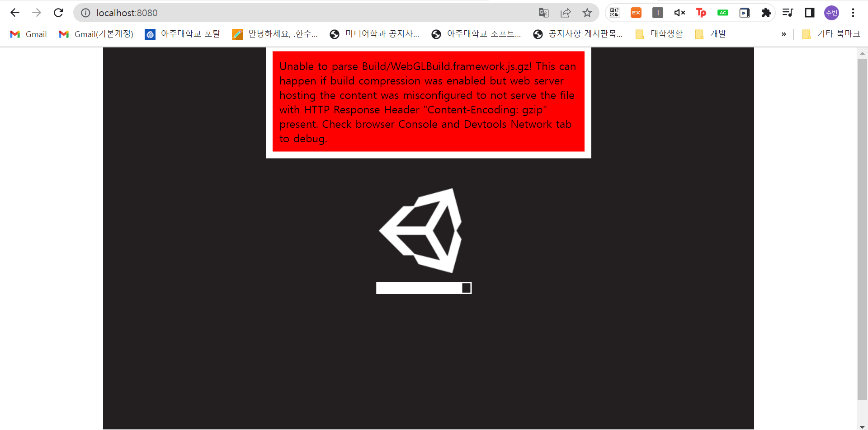Open the 대학생활 bookmark folder
Screen dimensions: 868x430
[x=659, y=34]
